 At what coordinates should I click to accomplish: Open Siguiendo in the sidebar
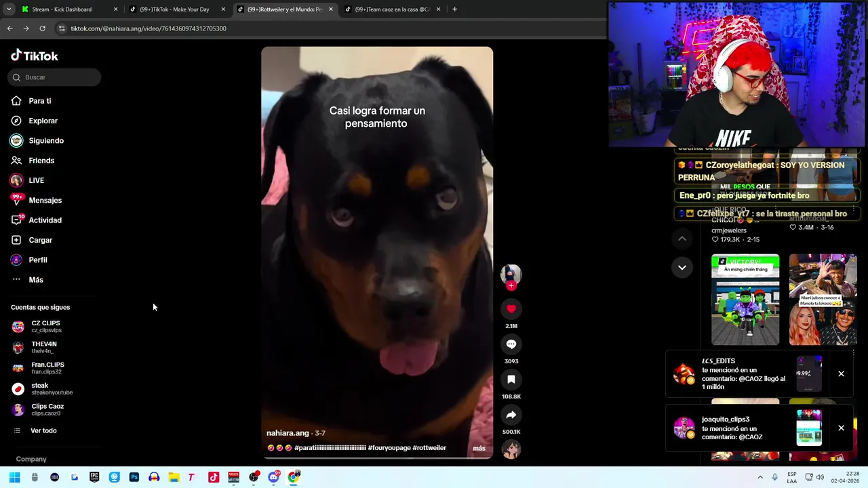pos(46,140)
